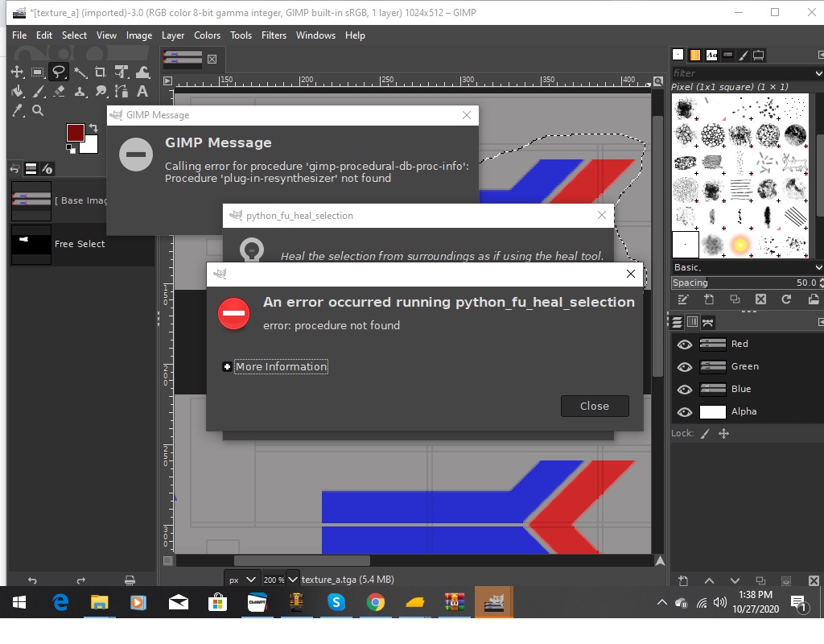Select the Bucket Fill tool
Screen dimensions: 824x644
pos(18,92)
